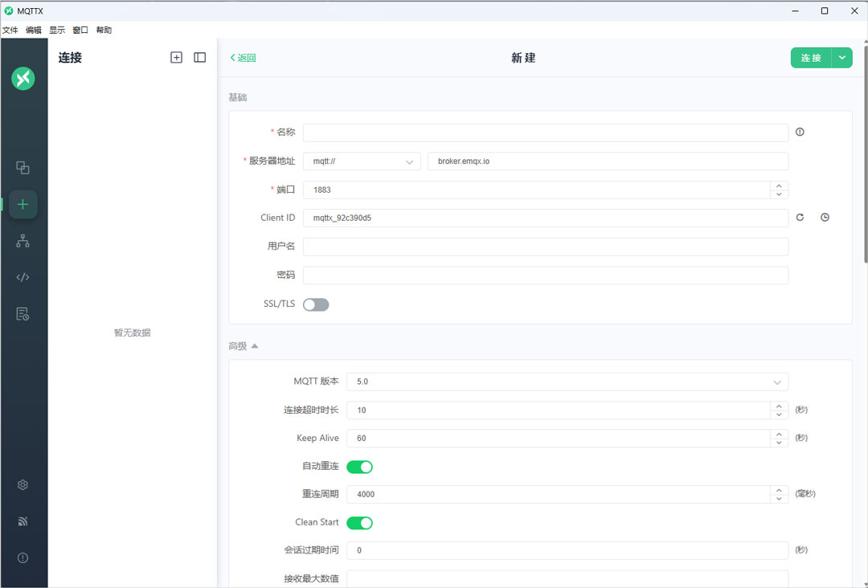Open the dropdown arrow next to 连接 button

click(842, 58)
